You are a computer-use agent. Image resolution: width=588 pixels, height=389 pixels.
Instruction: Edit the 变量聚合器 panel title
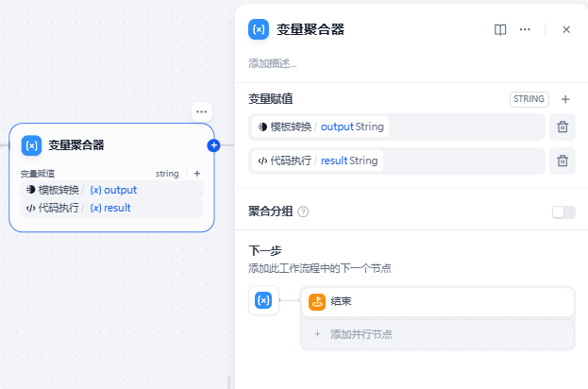click(x=311, y=29)
